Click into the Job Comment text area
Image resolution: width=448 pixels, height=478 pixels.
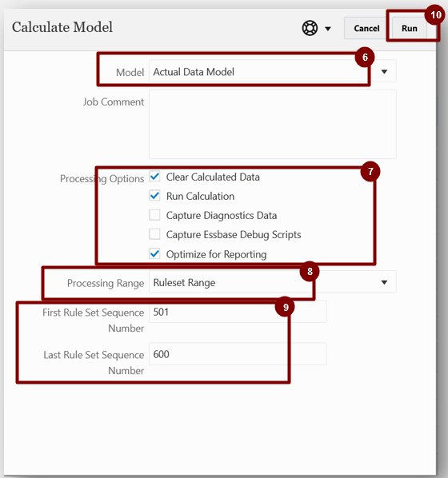(x=273, y=124)
